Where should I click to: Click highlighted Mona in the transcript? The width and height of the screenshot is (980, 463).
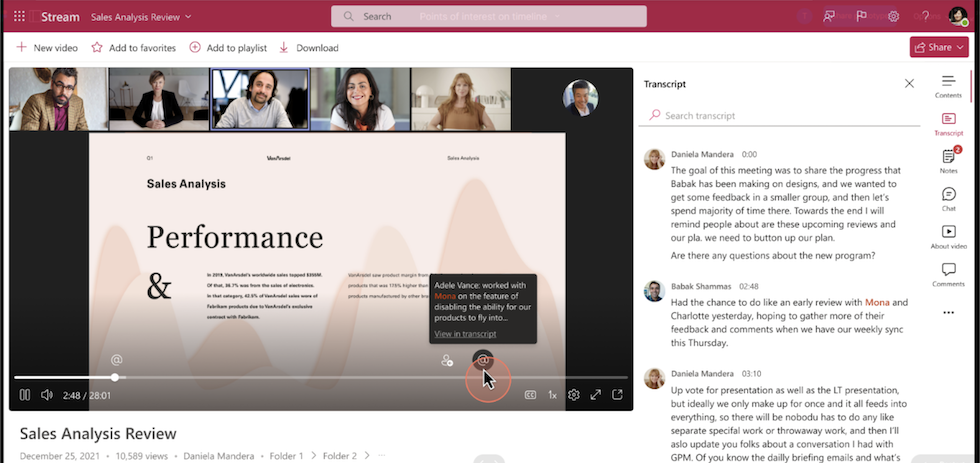tap(877, 302)
